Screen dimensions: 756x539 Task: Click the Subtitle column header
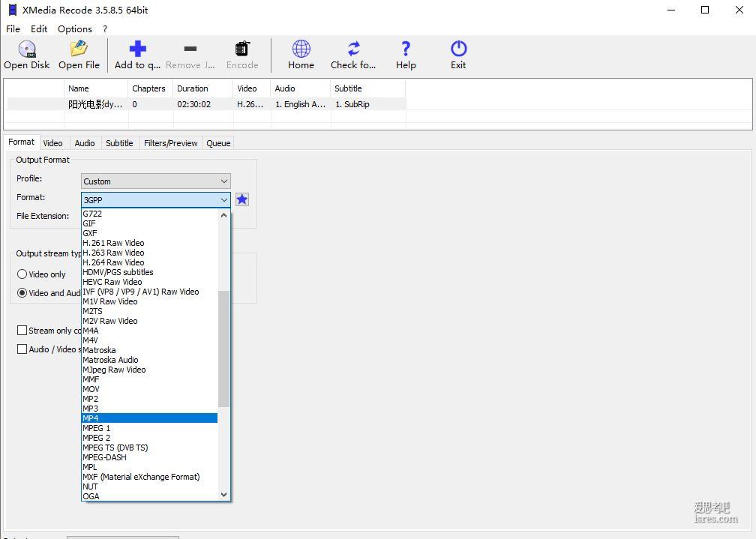pos(367,88)
